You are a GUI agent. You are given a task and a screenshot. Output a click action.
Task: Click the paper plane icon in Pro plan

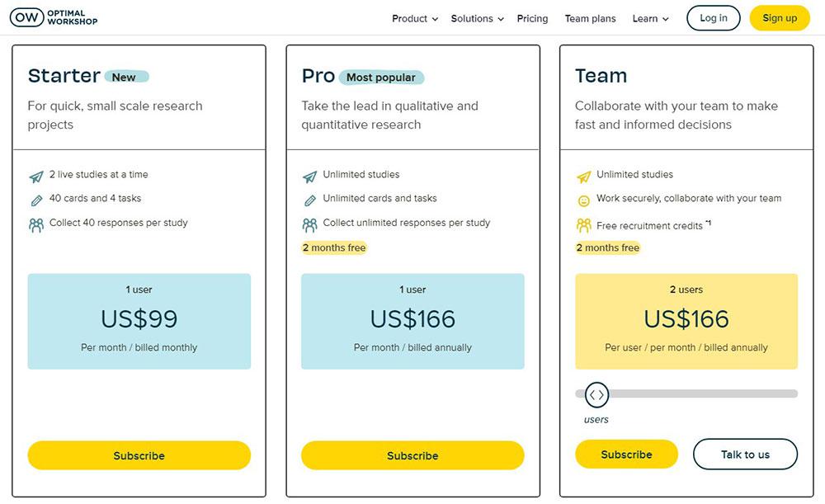[309, 177]
